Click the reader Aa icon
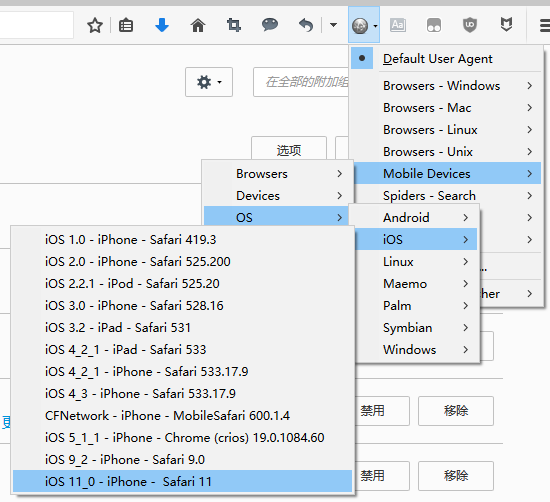 [x=398, y=25]
